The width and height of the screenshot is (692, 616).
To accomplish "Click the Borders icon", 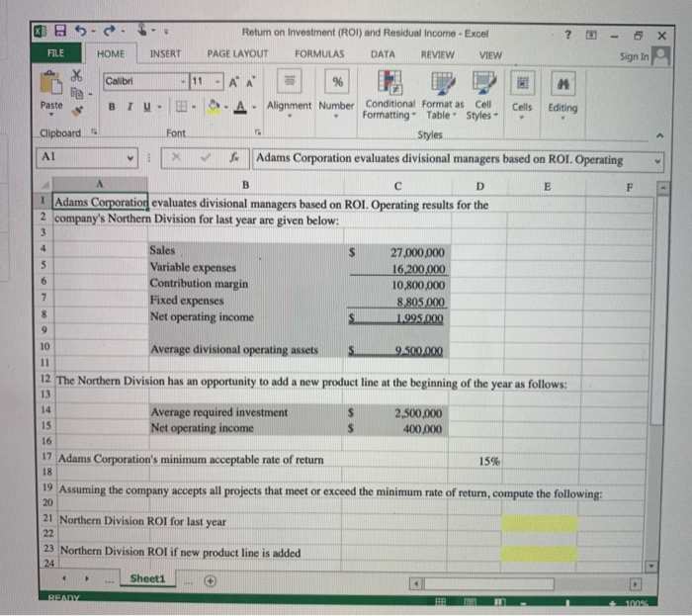I will click(181, 107).
